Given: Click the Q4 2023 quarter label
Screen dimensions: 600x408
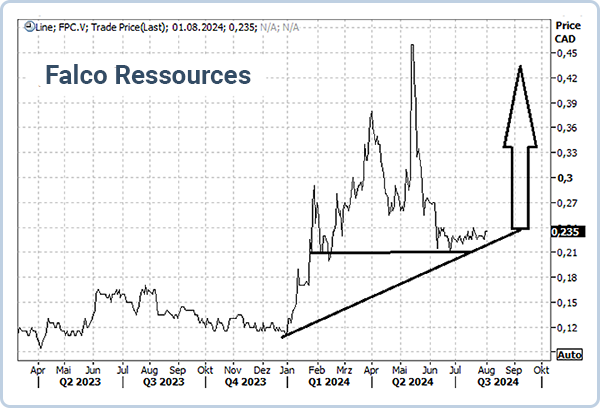Looking at the screenshot, I should (x=245, y=382).
